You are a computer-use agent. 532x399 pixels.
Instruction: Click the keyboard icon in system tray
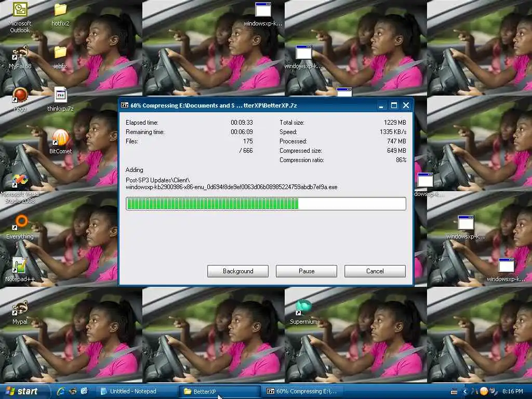pyautogui.click(x=454, y=392)
